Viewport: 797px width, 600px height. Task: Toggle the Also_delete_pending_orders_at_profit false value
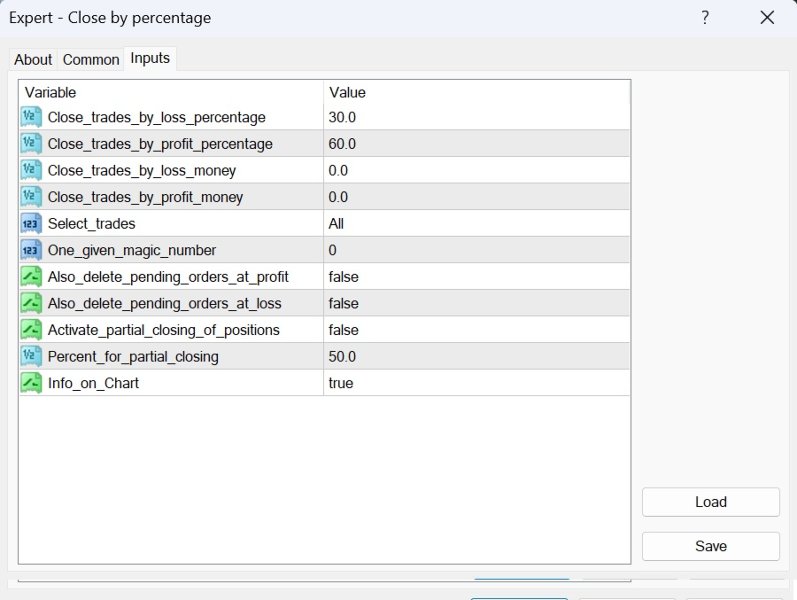tap(343, 277)
